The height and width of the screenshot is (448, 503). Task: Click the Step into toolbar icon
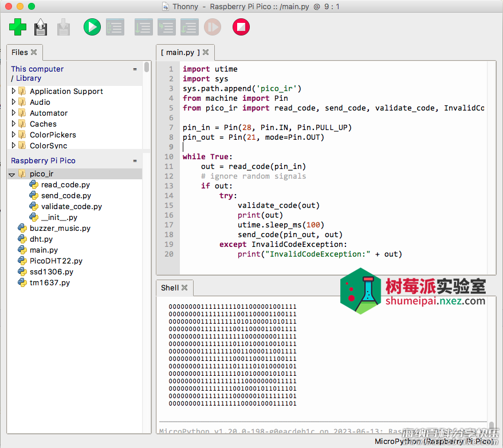point(167,27)
